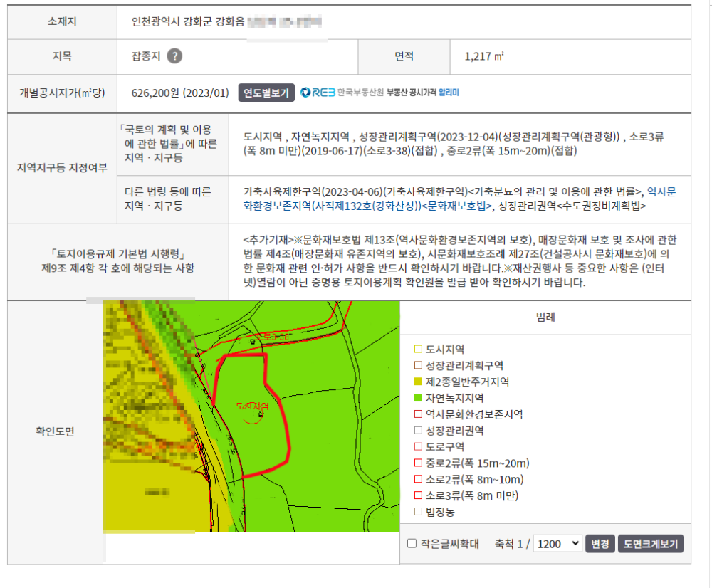Click the 법정동 legend box icon

click(418, 512)
